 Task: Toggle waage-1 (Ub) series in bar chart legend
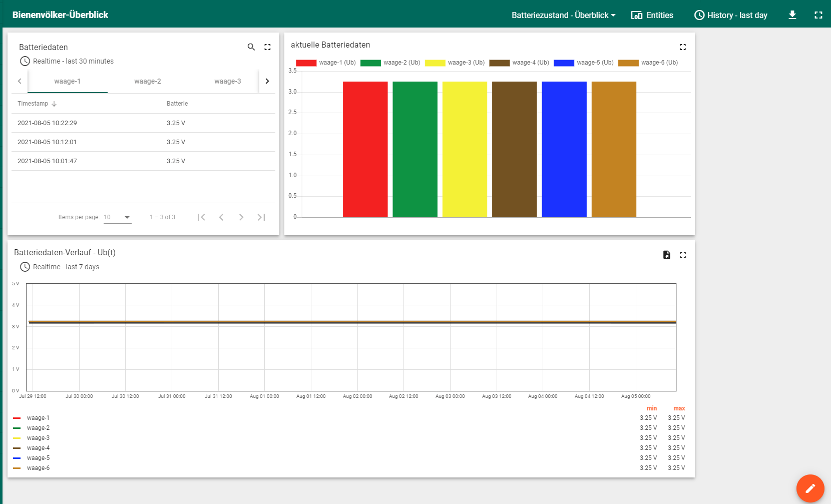(x=326, y=63)
